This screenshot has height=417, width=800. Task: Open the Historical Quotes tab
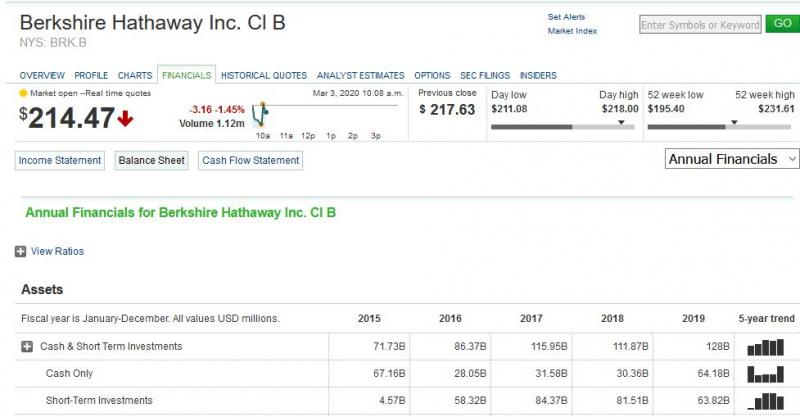(x=264, y=76)
